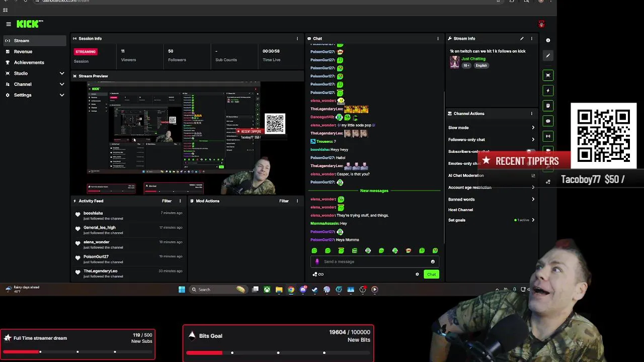Image resolution: width=644 pixels, height=362 pixels.
Task: Open Channel Actions three-dot menu
Action: click(x=531, y=114)
